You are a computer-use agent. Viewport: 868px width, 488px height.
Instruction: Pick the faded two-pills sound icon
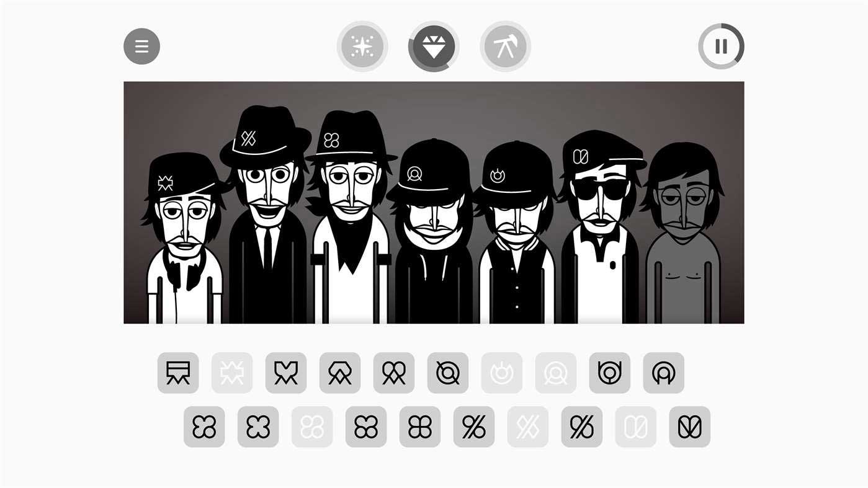[636, 427]
